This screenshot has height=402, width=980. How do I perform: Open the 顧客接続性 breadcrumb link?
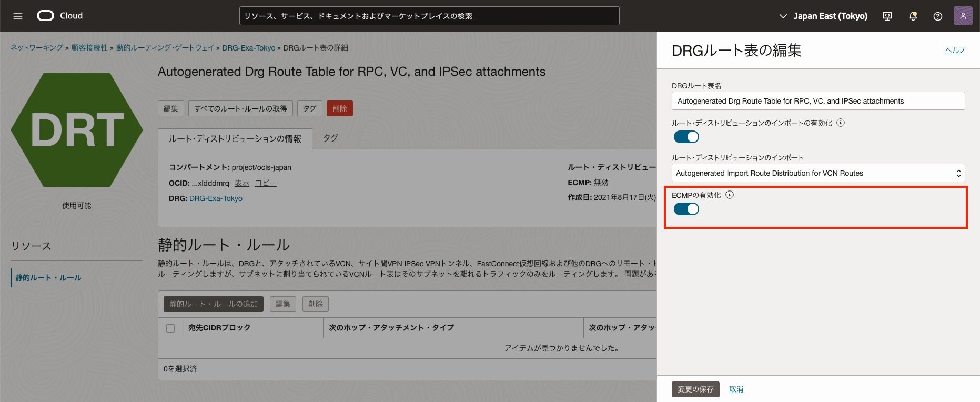click(x=89, y=48)
